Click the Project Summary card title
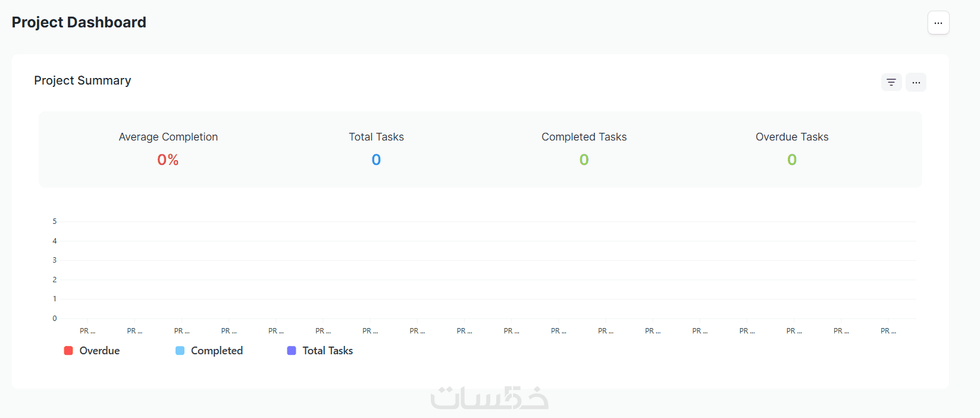 click(82, 80)
